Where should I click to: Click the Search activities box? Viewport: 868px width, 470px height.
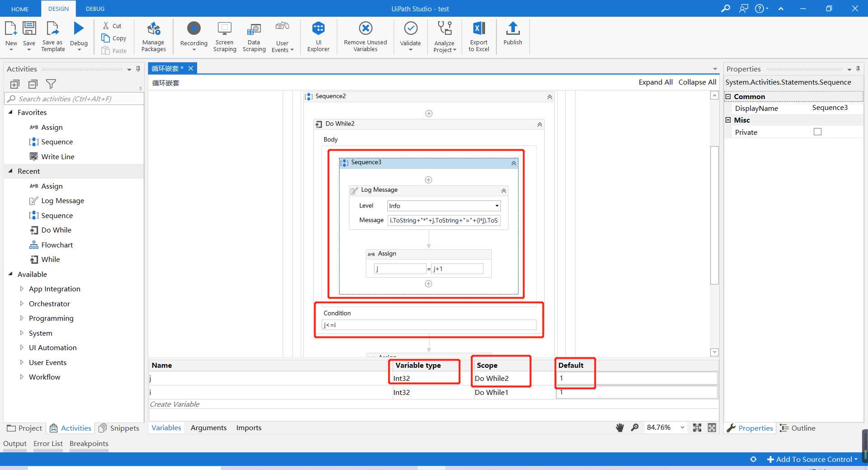(x=75, y=99)
